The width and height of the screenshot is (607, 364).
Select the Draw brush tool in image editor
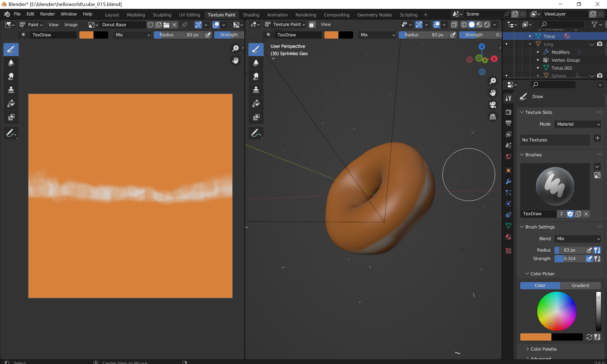(11, 49)
